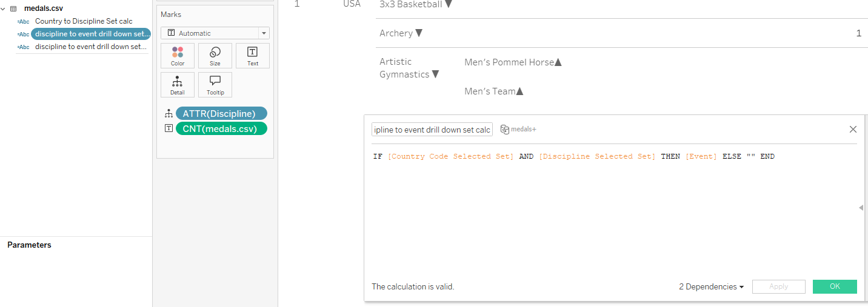868x307 pixels.
Task: Click the detail icon beside ATTR(Discipline)
Action: [169, 114]
